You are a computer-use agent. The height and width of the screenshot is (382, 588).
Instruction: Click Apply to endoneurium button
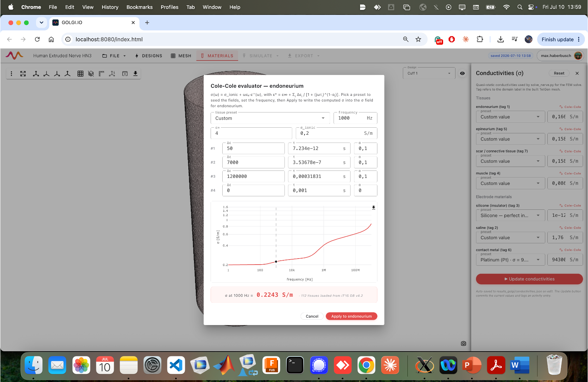pos(352,316)
